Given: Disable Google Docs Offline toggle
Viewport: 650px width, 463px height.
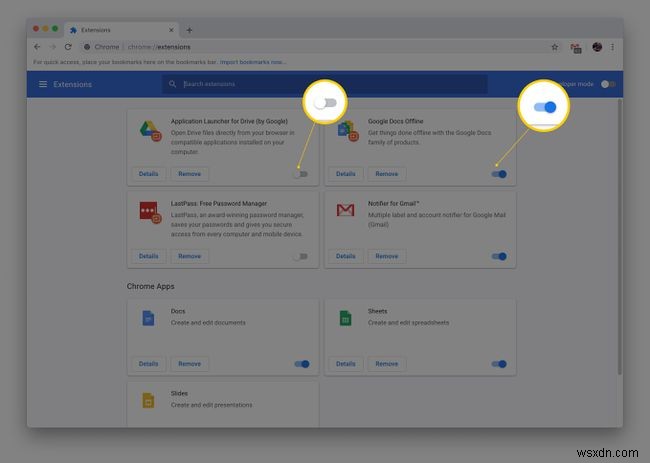Looking at the screenshot, I should click(x=499, y=174).
